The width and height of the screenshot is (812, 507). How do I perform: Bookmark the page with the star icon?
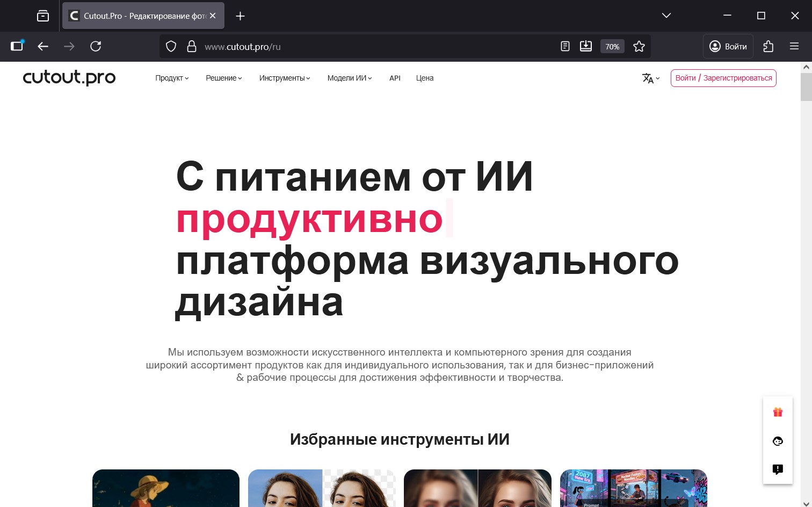(639, 46)
